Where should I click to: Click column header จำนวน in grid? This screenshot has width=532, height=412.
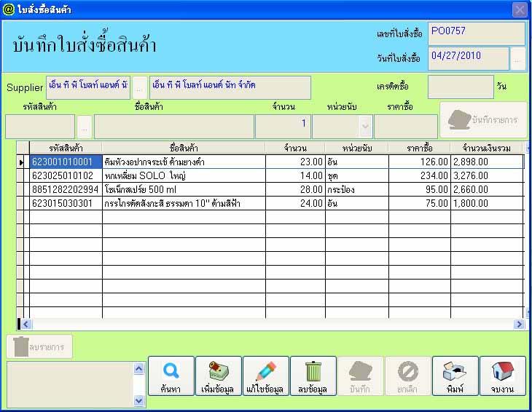coord(295,148)
